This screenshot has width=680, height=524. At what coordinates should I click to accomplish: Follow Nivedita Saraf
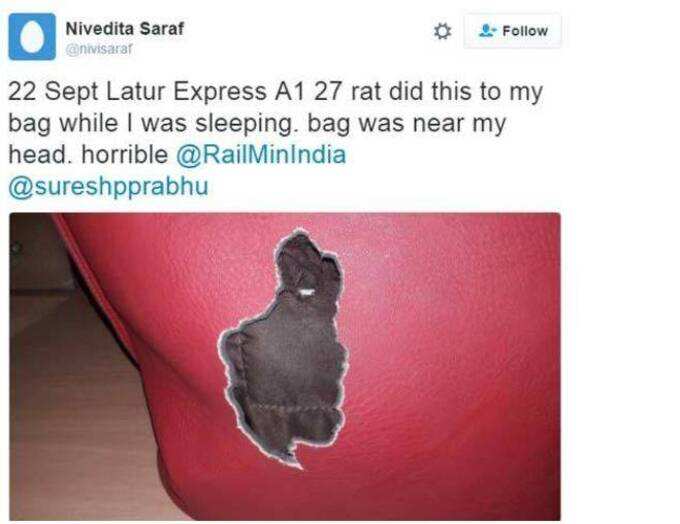point(513,31)
